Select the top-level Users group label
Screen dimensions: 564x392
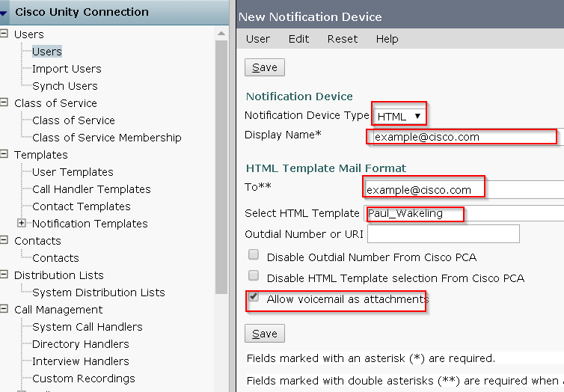pyautogui.click(x=29, y=34)
